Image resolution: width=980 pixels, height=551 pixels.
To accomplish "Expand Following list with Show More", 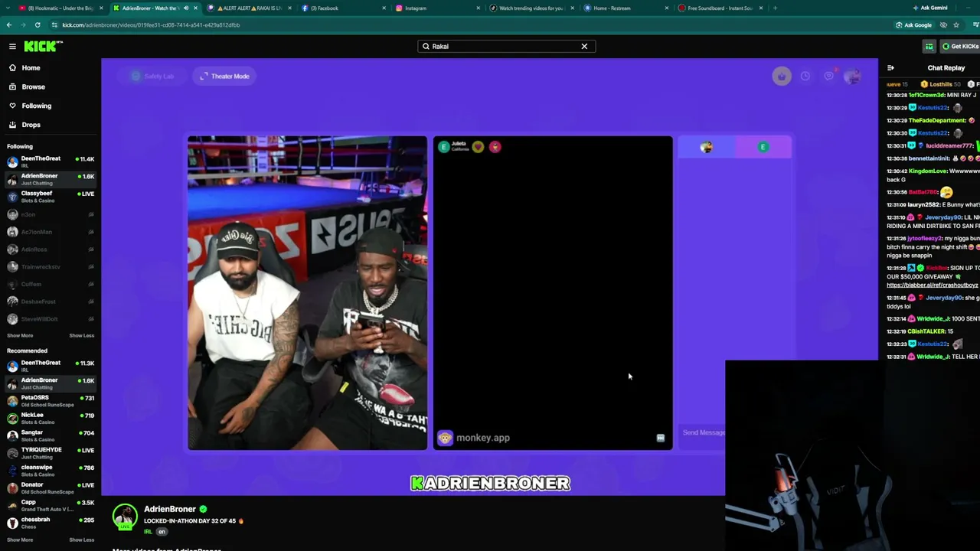I will [x=20, y=335].
